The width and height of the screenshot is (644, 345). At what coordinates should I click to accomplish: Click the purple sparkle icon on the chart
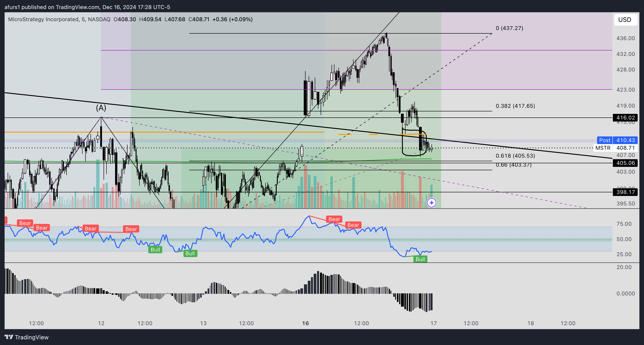coord(431,203)
